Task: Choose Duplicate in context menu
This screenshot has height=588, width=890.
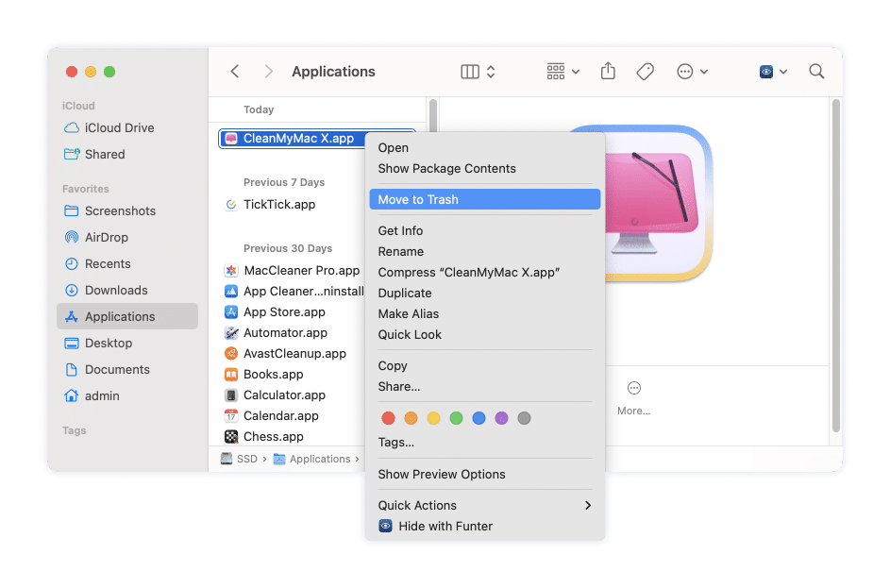Action: [x=485, y=293]
